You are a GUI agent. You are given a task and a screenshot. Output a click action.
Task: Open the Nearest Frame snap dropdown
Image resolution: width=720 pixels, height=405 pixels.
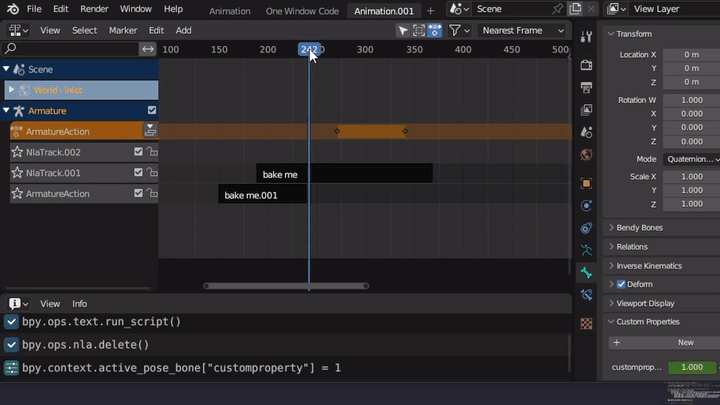522,30
